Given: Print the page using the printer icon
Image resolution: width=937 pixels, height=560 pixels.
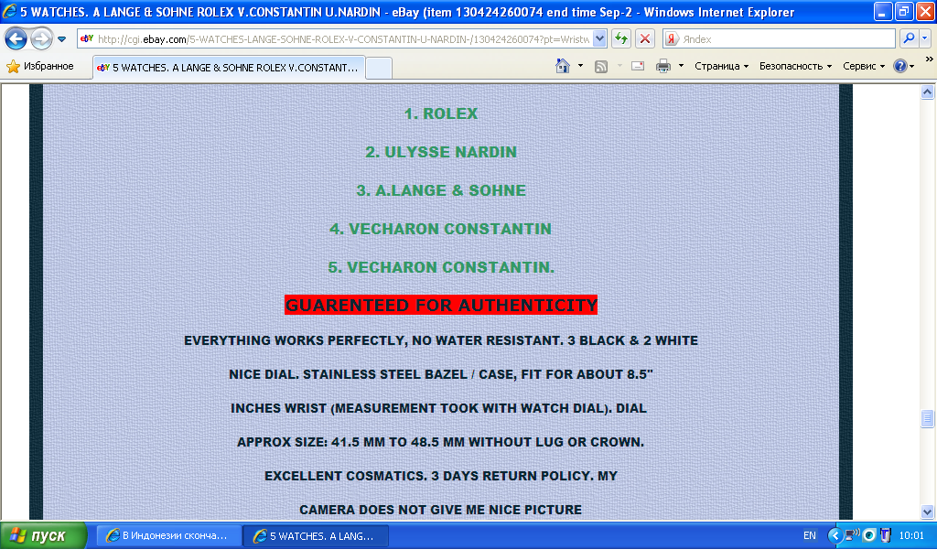Looking at the screenshot, I should click(663, 66).
